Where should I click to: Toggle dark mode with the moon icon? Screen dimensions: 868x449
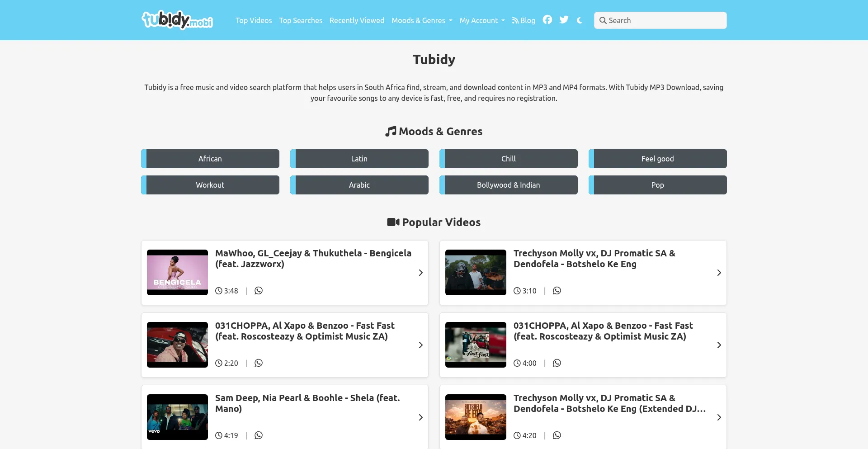pyautogui.click(x=580, y=20)
